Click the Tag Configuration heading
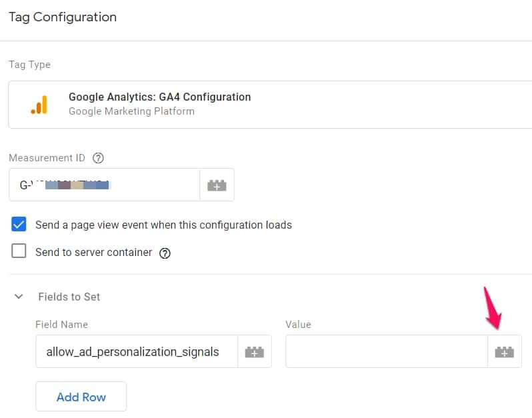The image size is (532, 418). click(x=63, y=17)
